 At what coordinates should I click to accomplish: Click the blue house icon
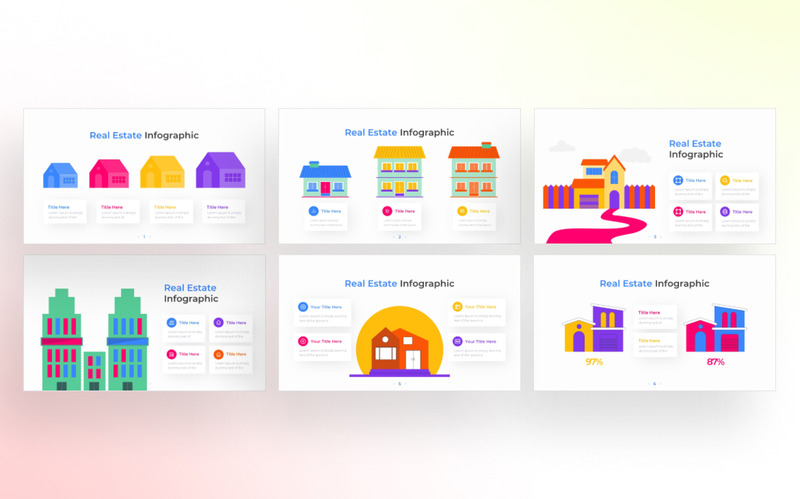[x=60, y=176]
